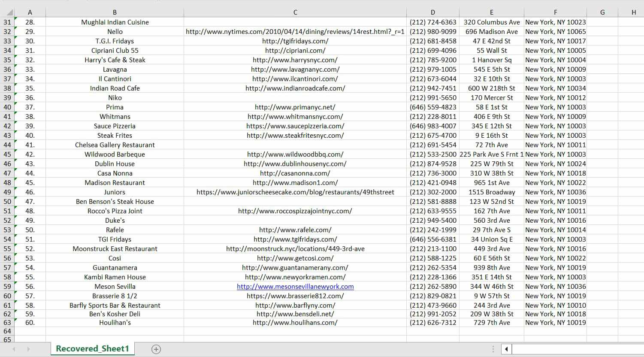Select the Harry's Cafe & Steak cell
This screenshot has height=357, width=644.
[115, 60]
